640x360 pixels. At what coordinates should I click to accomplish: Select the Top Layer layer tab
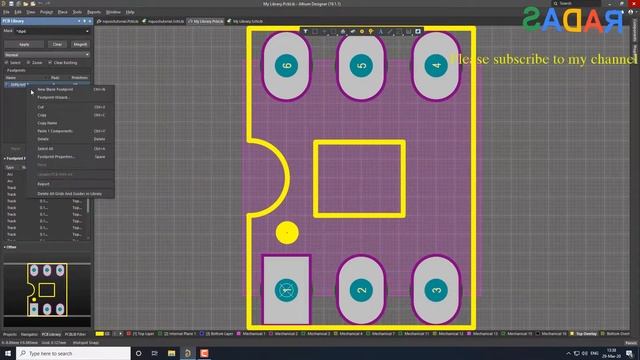click(x=140, y=334)
